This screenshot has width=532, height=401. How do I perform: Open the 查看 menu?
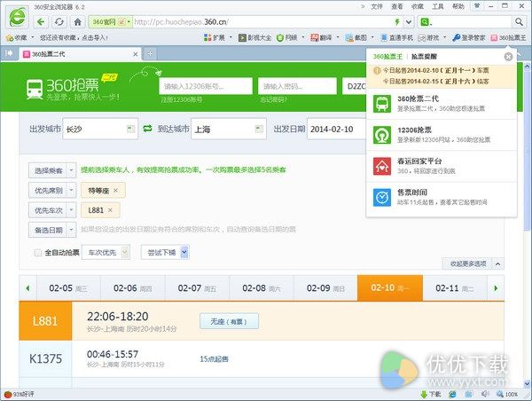(x=397, y=6)
